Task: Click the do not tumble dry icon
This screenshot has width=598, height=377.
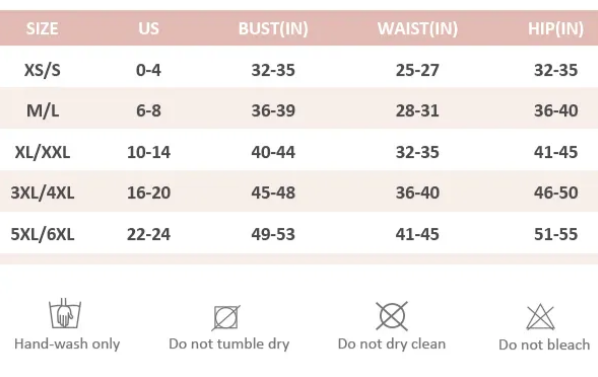Action: [226, 317]
